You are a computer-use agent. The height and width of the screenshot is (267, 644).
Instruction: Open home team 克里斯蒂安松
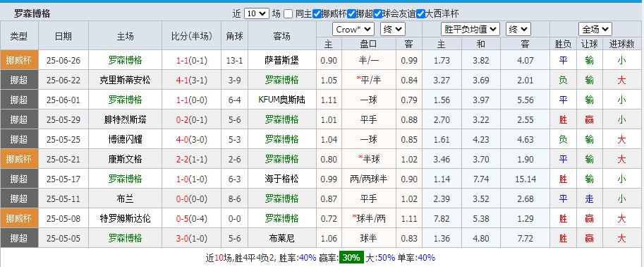click(126, 81)
